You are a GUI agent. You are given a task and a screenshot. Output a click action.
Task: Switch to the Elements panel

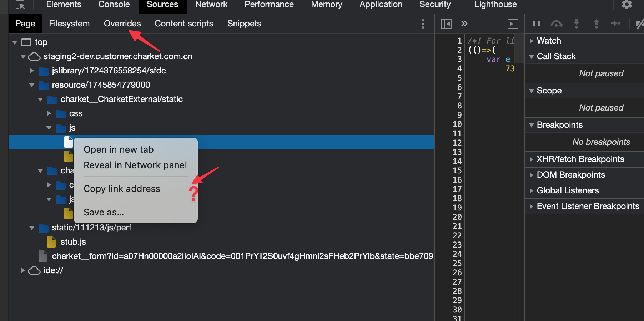64,5
